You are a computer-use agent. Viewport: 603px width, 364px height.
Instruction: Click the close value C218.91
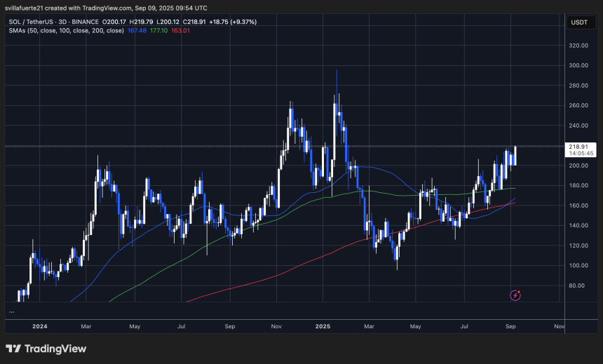194,22
